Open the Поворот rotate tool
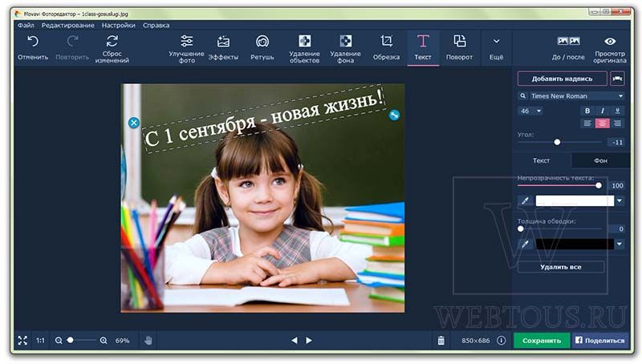 (459, 48)
